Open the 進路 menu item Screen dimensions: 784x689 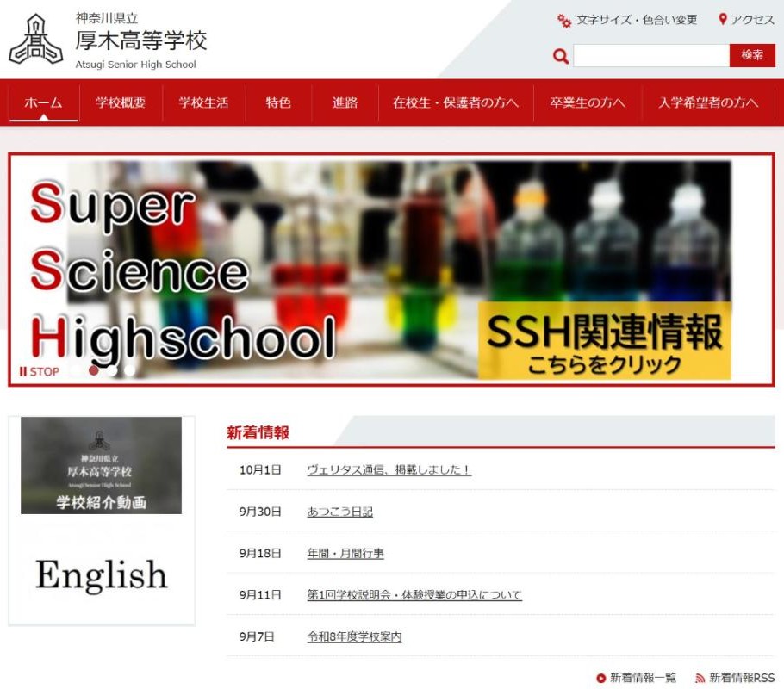[345, 103]
